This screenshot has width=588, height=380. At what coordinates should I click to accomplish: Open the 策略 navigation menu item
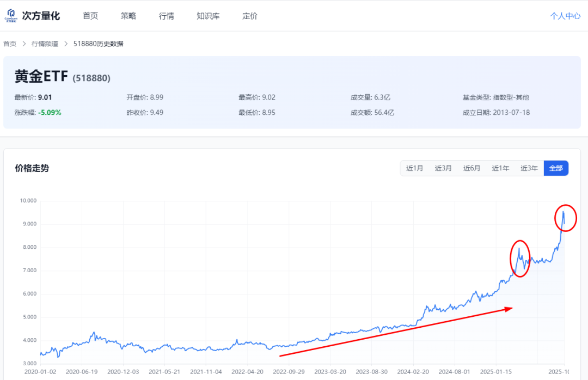click(128, 16)
